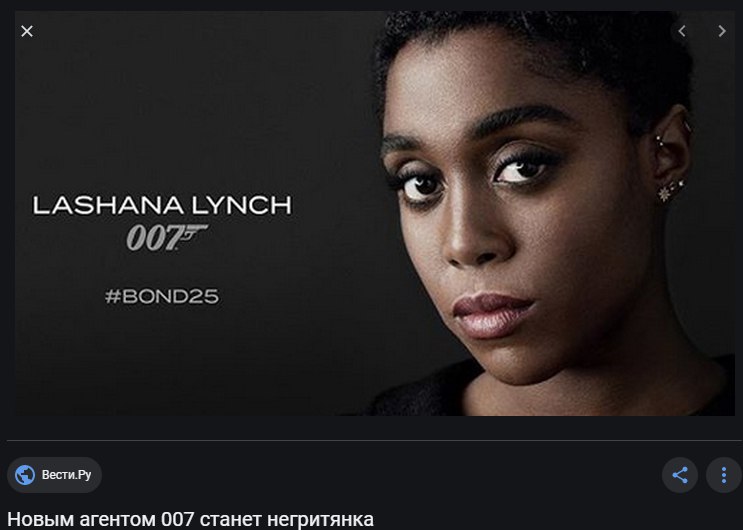Click the LASHANA LYNCH caption text
The width and height of the screenshot is (743, 530).
pos(162,205)
